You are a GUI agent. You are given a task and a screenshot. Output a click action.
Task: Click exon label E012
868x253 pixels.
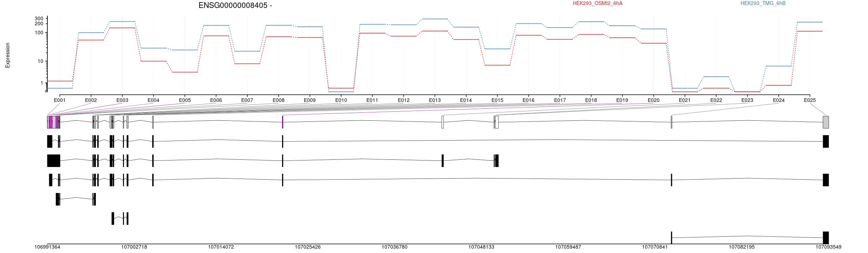(x=404, y=100)
